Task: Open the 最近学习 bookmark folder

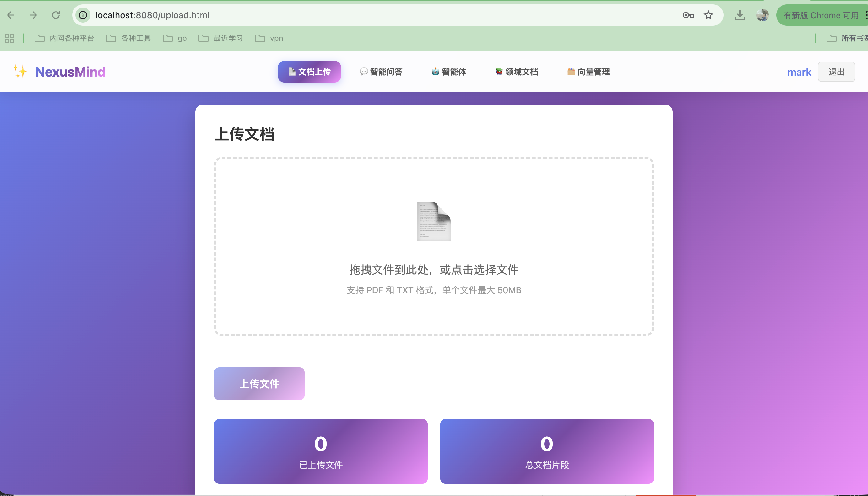Action: tap(221, 38)
